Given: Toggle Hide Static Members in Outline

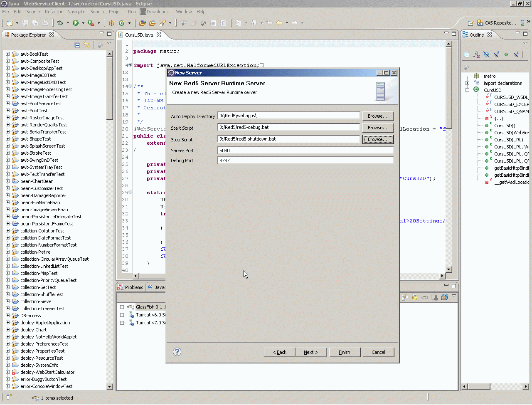Looking at the screenshot, I should pyautogui.click(x=496, y=54).
